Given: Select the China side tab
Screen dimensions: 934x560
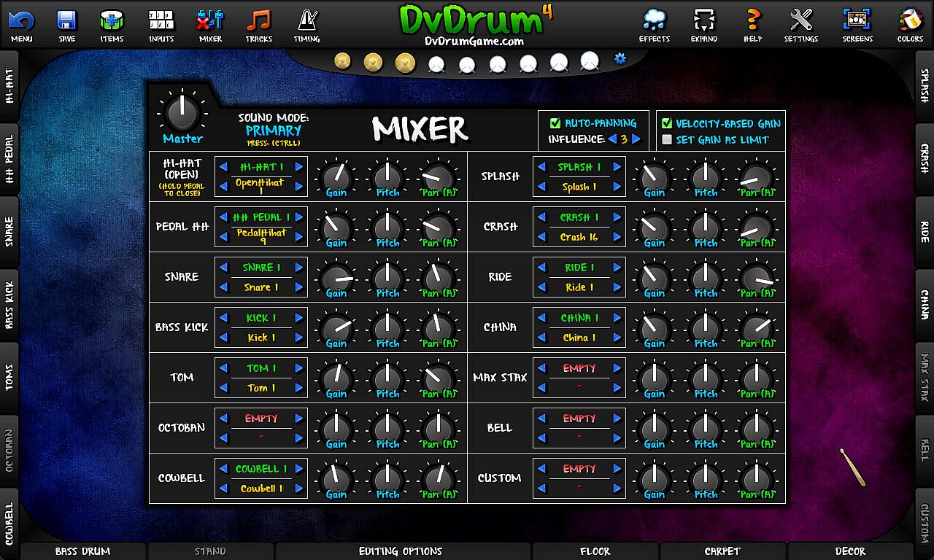Looking at the screenshot, I should [925, 305].
